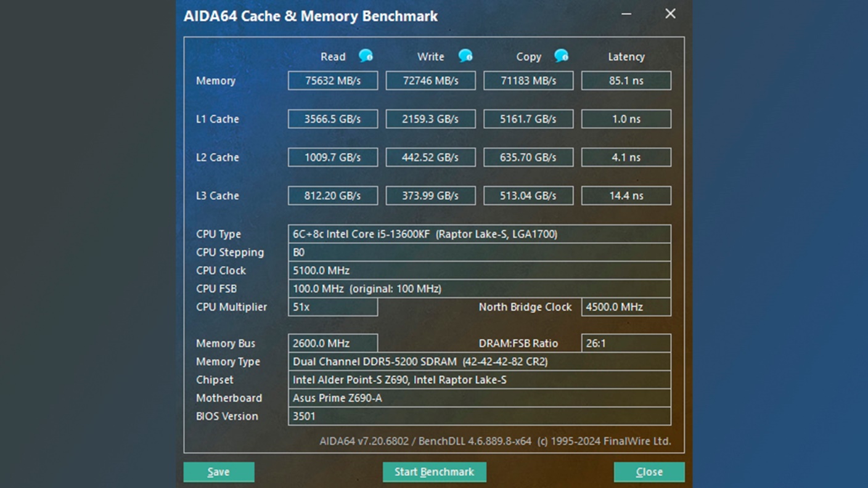Select L2 Cache Read 1009.7 GB/s
This screenshot has width=868, height=488.
click(333, 157)
